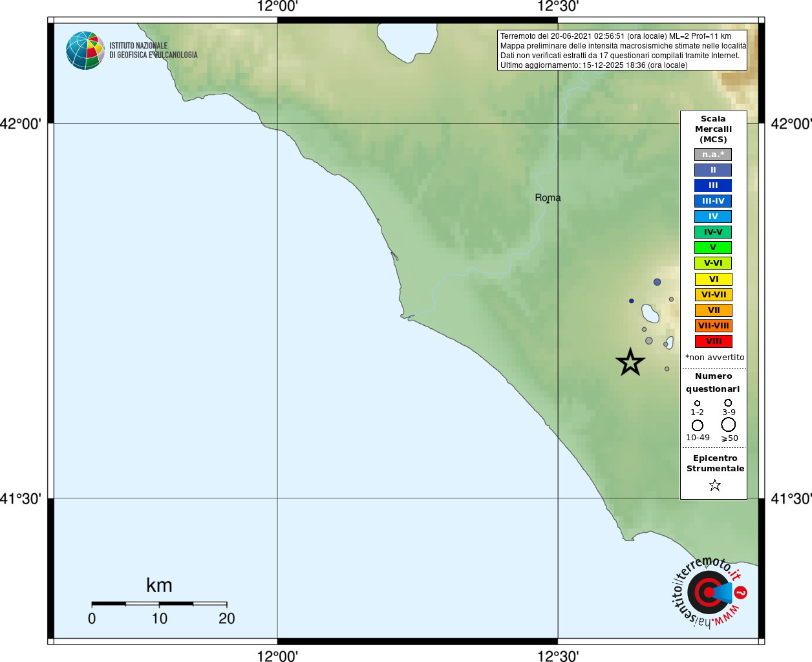Click the 'Terremoto del 20-06-2021' header line
The height and width of the screenshot is (662, 812).
coord(615,36)
